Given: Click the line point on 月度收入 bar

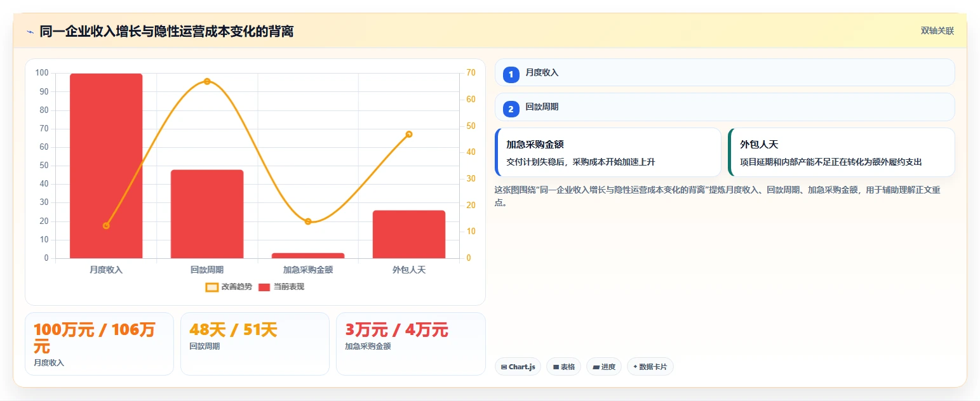Looking at the screenshot, I should pyautogui.click(x=106, y=226).
